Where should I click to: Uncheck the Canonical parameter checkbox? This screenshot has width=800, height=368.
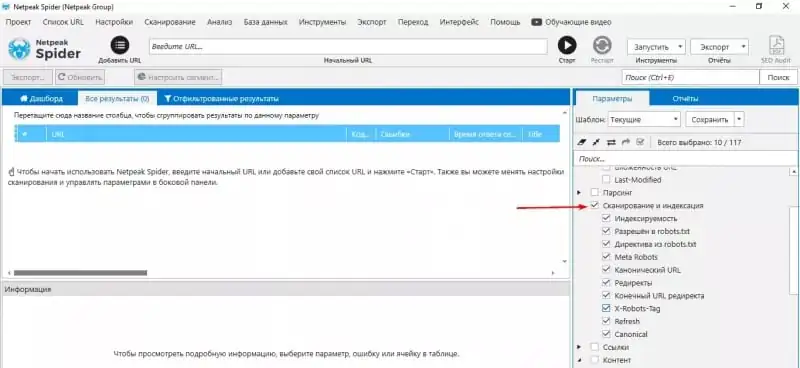[x=606, y=334]
